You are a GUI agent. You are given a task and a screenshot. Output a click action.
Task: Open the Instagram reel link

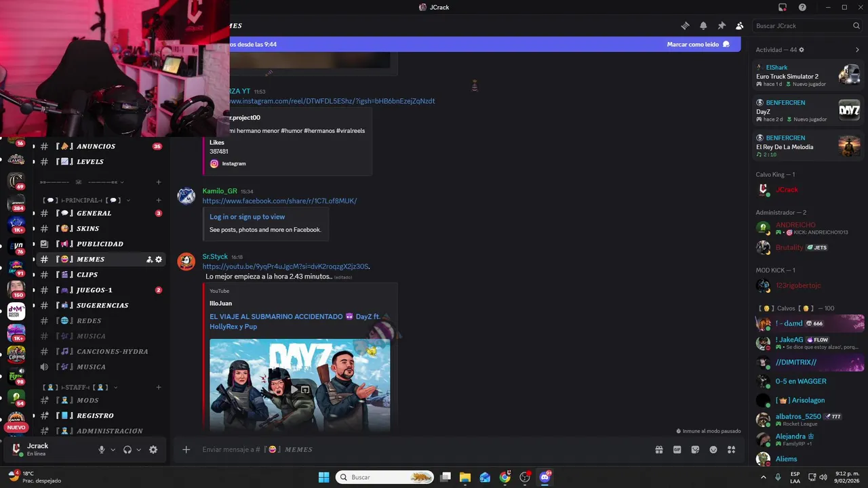[332, 101]
